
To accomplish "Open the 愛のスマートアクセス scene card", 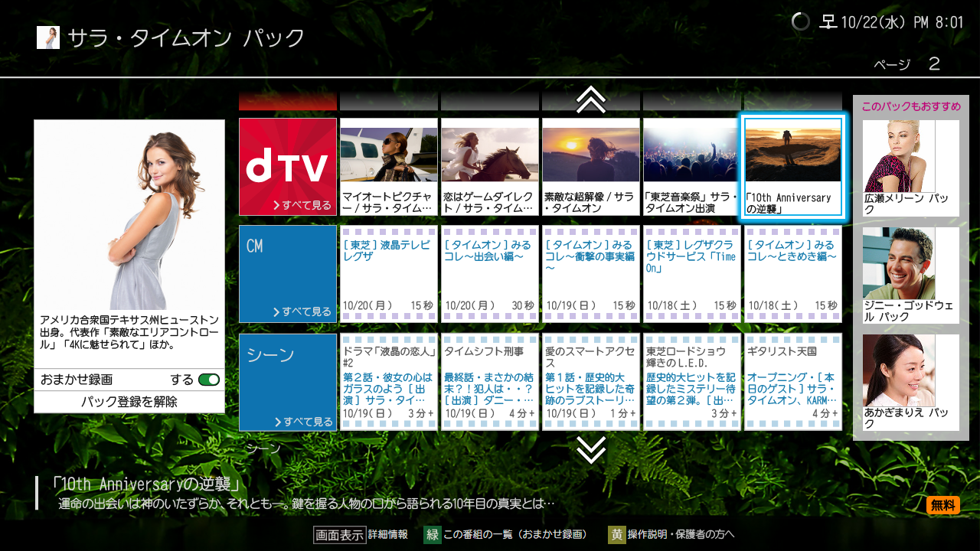I will 591,383.
